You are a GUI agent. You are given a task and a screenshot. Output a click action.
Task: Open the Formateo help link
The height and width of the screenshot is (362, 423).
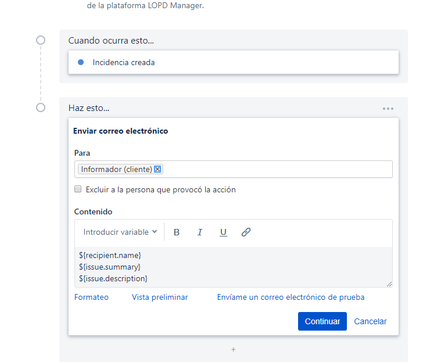[x=91, y=297]
